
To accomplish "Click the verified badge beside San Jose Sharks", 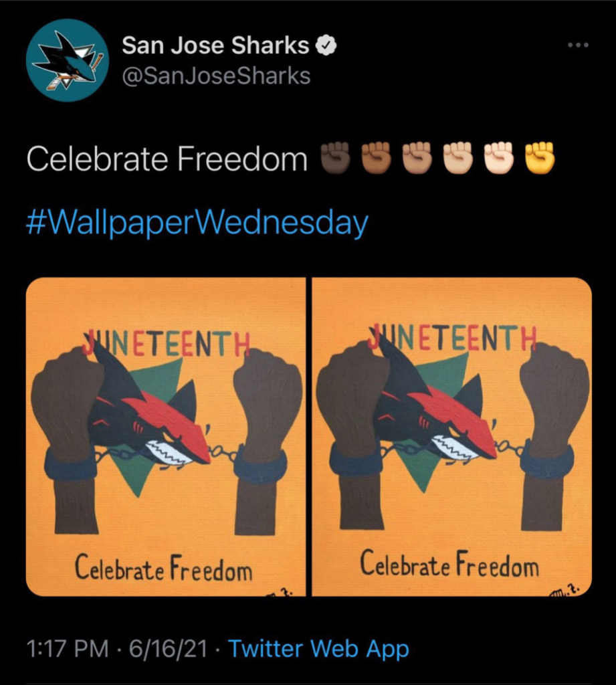I will click(325, 46).
